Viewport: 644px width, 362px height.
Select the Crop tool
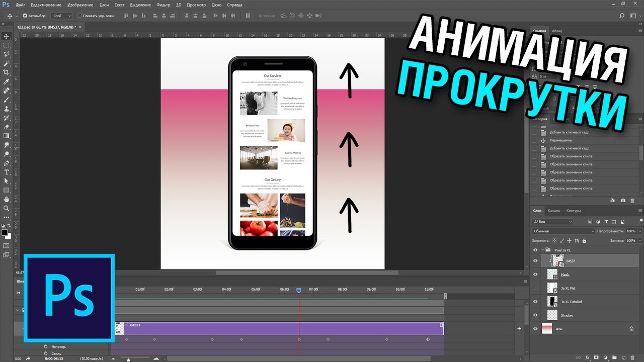click(7, 72)
